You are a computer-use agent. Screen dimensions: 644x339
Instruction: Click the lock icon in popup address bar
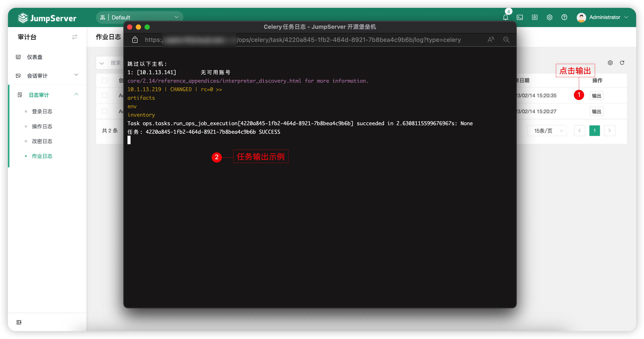(x=135, y=39)
